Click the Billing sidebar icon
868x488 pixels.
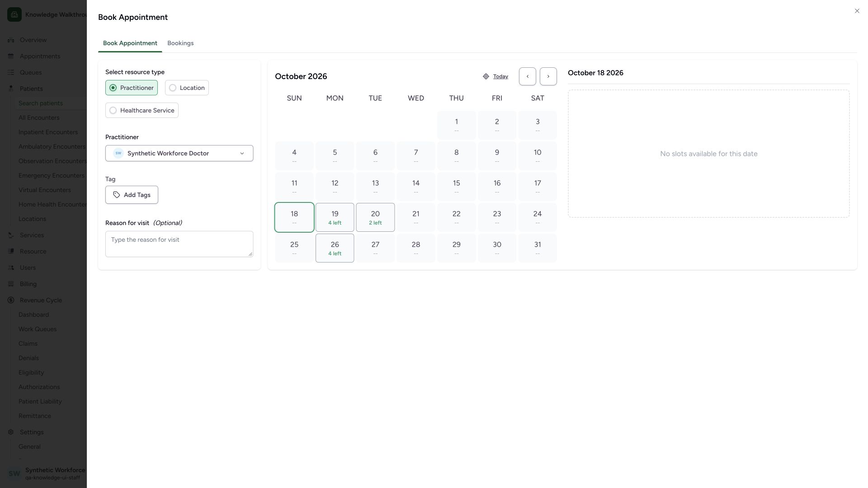[x=11, y=284]
